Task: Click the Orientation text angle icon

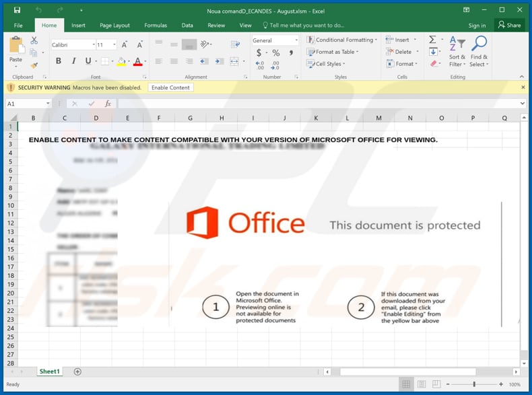Action: pyautogui.click(x=205, y=44)
